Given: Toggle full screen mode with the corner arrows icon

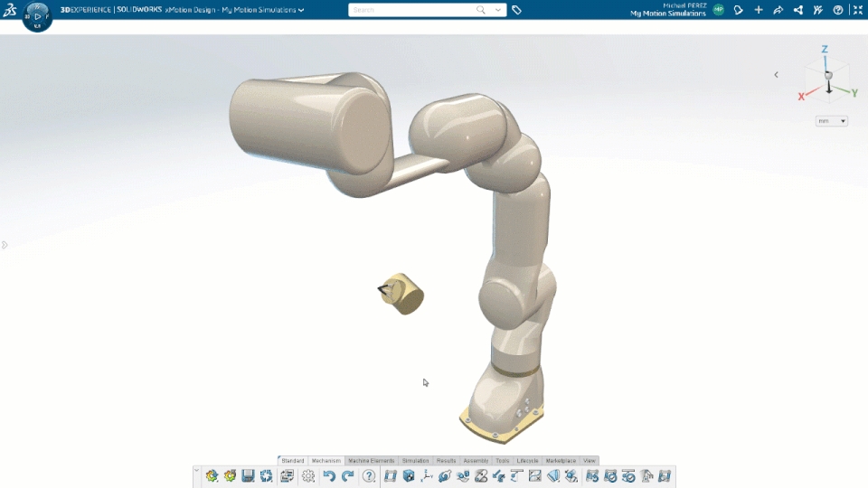Looking at the screenshot, I should pyautogui.click(x=857, y=10).
